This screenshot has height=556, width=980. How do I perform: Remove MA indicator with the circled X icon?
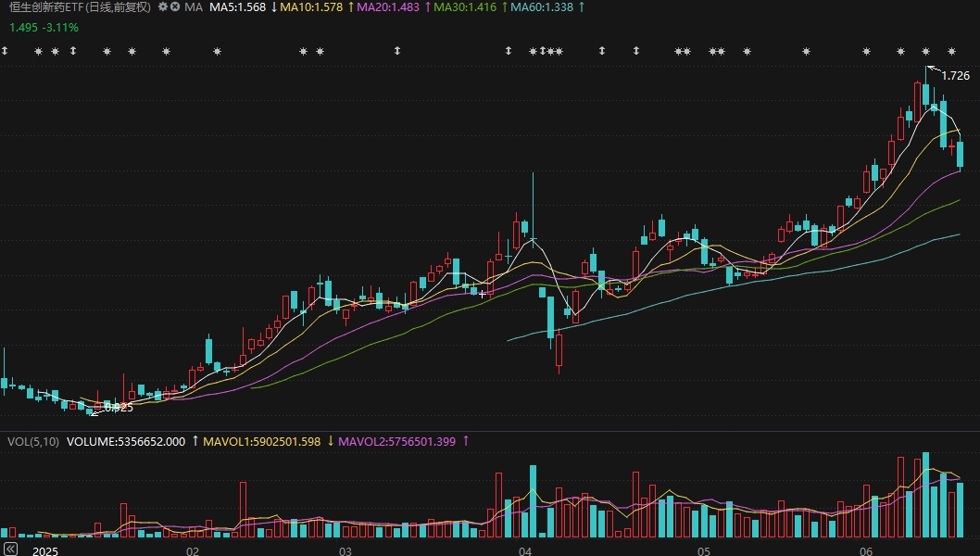[x=175, y=6]
